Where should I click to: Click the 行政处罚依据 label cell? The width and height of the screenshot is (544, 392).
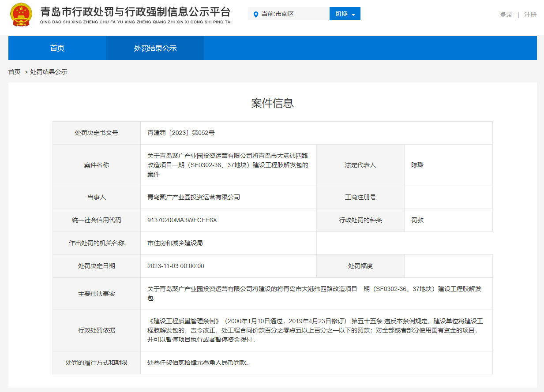[x=97, y=330]
